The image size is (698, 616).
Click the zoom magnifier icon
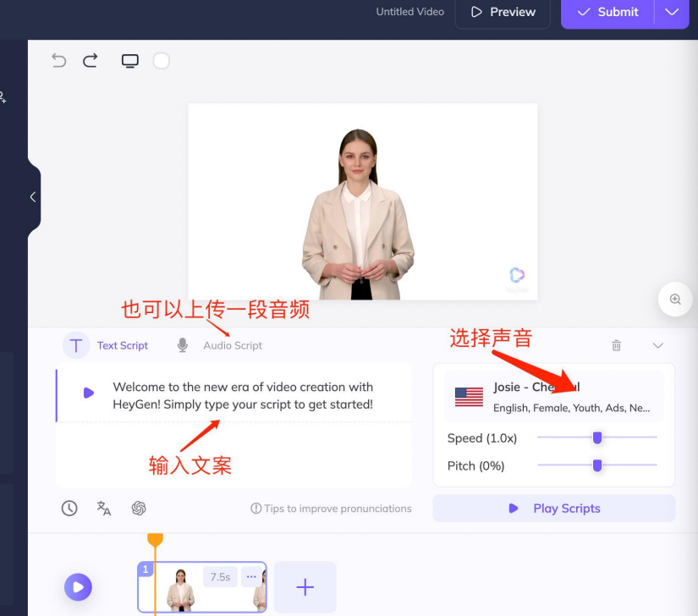coord(674,300)
